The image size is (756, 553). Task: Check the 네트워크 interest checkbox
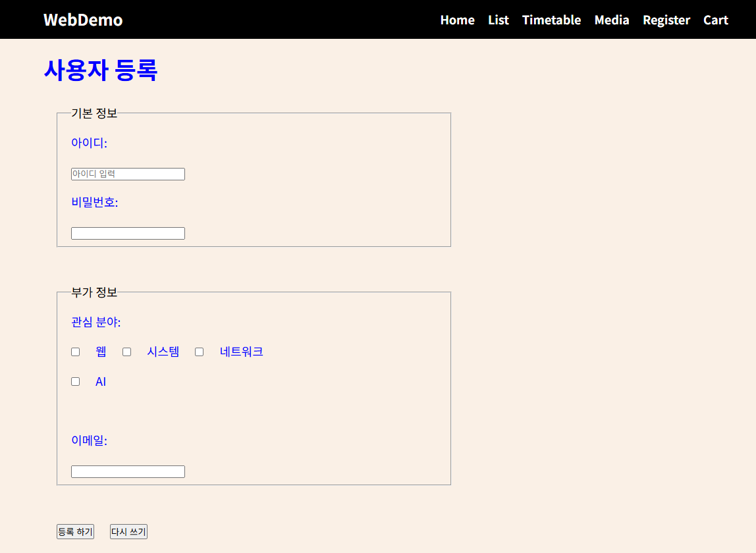[x=199, y=352]
